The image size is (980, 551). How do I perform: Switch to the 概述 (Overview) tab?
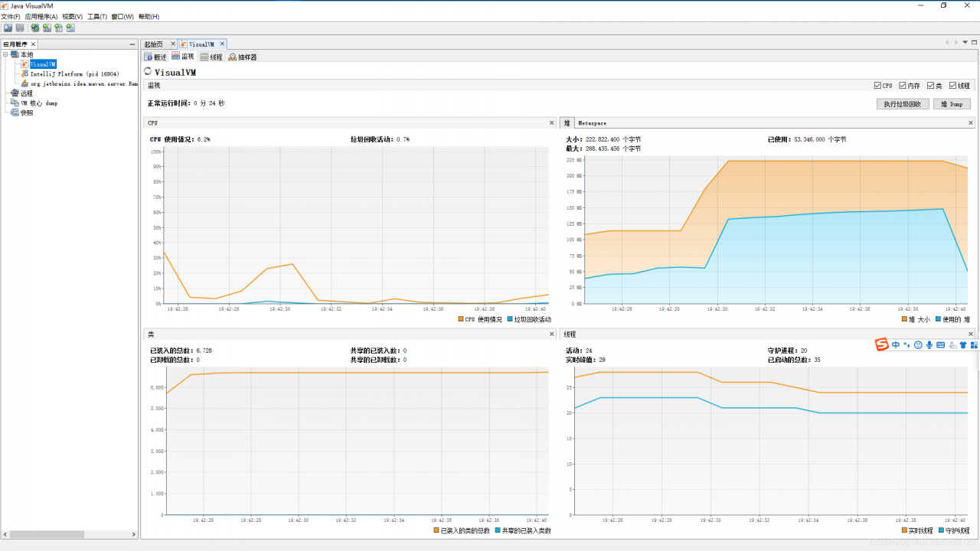[x=155, y=57]
